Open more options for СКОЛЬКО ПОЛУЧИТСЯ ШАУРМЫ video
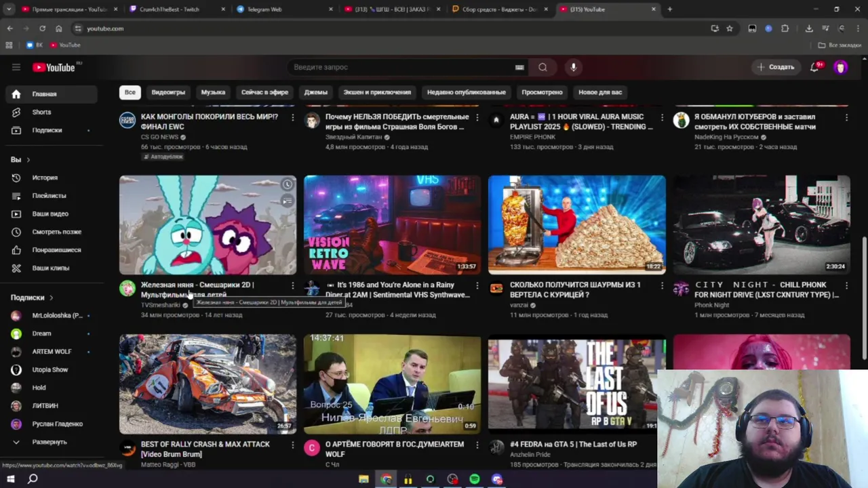The width and height of the screenshot is (868, 488). [662, 286]
